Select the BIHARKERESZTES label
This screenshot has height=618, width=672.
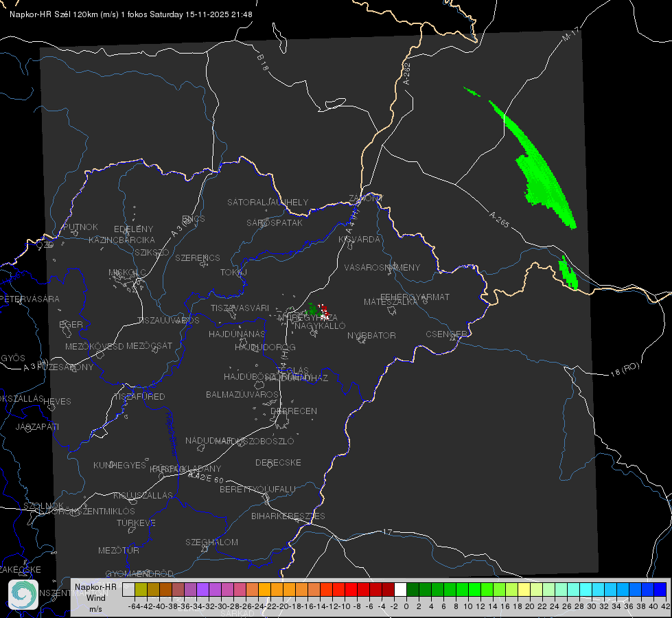coord(288,516)
